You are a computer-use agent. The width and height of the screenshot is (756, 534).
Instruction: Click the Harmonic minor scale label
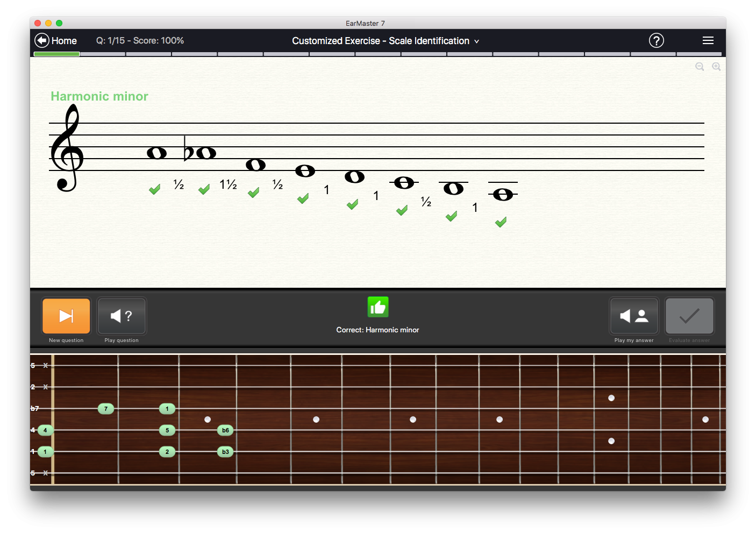point(99,96)
